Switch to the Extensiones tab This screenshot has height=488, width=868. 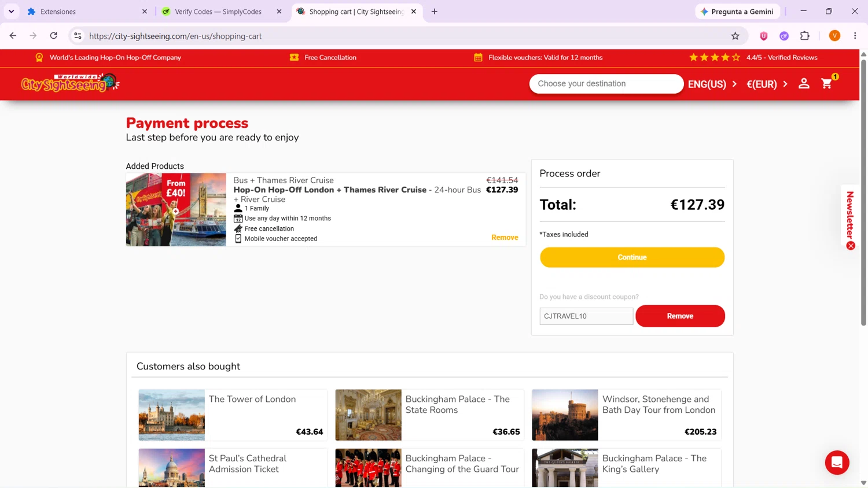[87, 12]
